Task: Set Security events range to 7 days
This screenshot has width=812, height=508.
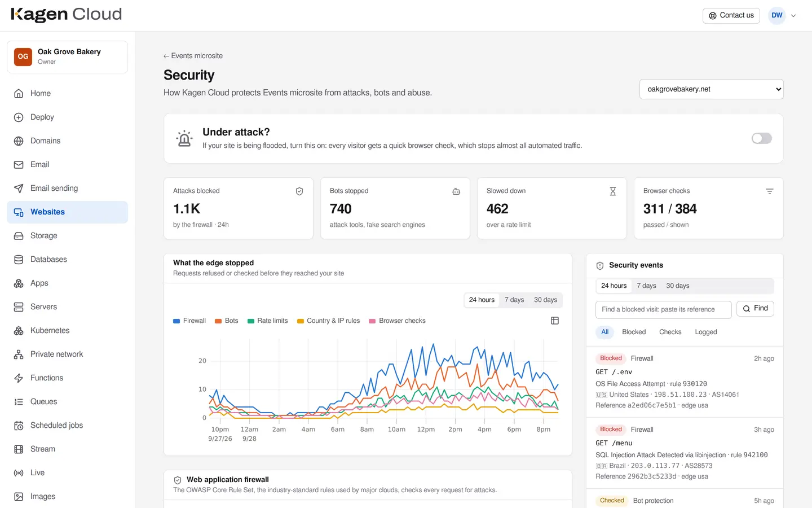Action: 647,286
